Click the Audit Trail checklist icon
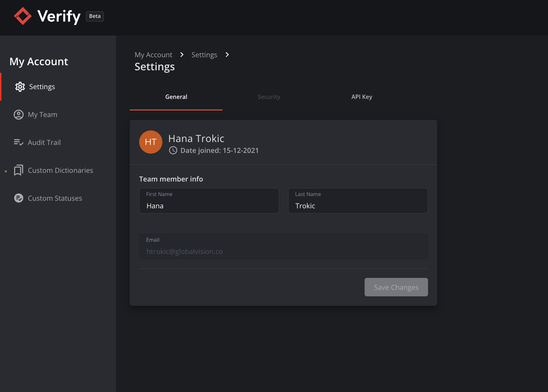 (x=18, y=142)
